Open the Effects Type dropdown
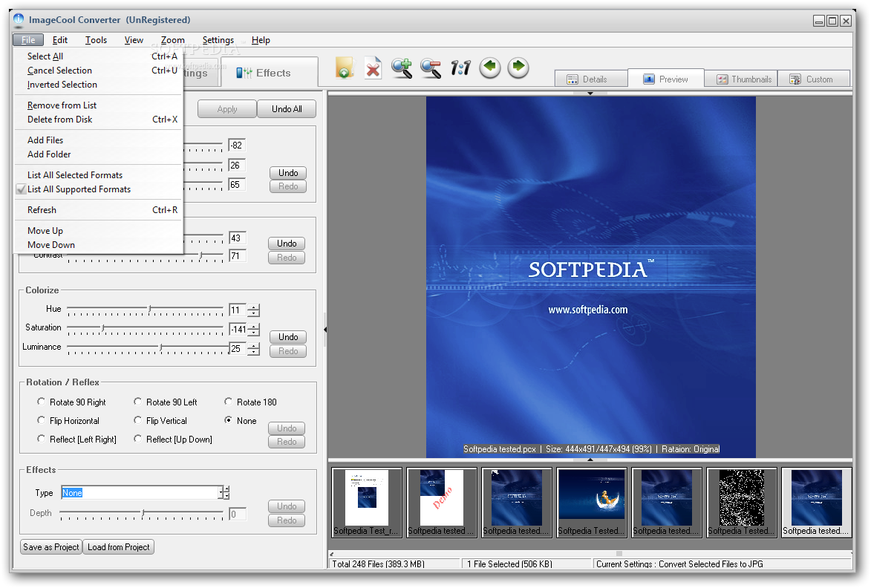The width and height of the screenshot is (871, 588). (221, 492)
